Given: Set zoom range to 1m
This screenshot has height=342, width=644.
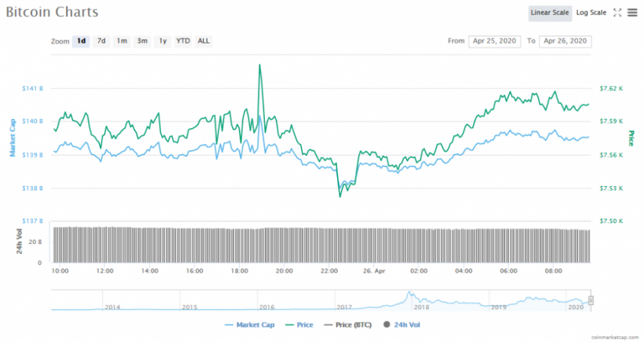Looking at the screenshot, I should tap(122, 41).
